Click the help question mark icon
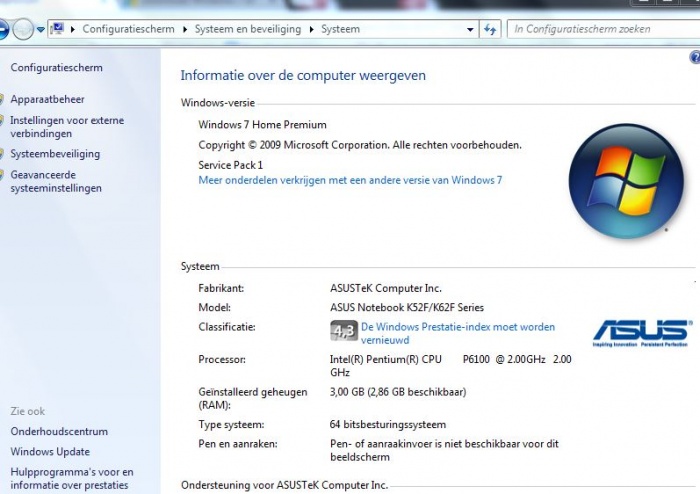 coord(695,58)
